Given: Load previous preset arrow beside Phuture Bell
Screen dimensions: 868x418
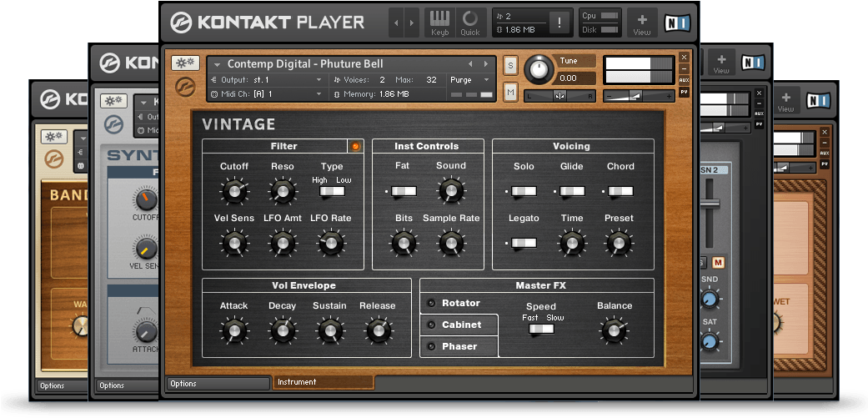Looking at the screenshot, I should [470, 63].
